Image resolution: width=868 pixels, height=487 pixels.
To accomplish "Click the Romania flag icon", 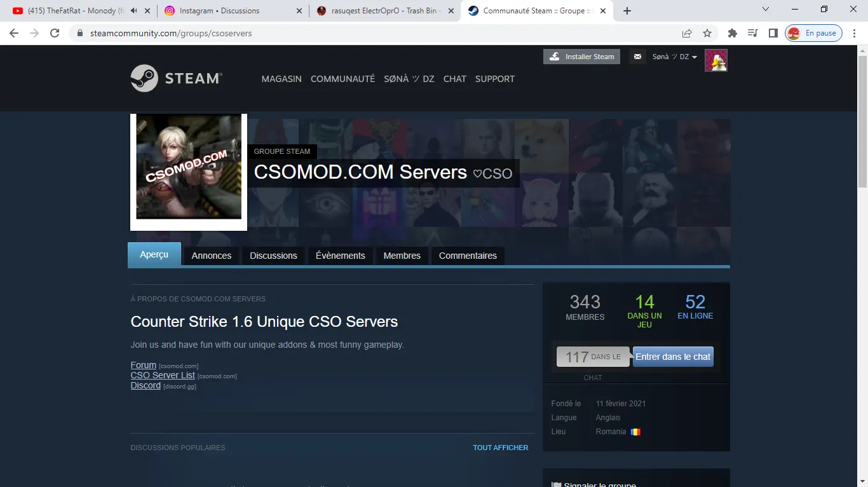I will [x=635, y=432].
